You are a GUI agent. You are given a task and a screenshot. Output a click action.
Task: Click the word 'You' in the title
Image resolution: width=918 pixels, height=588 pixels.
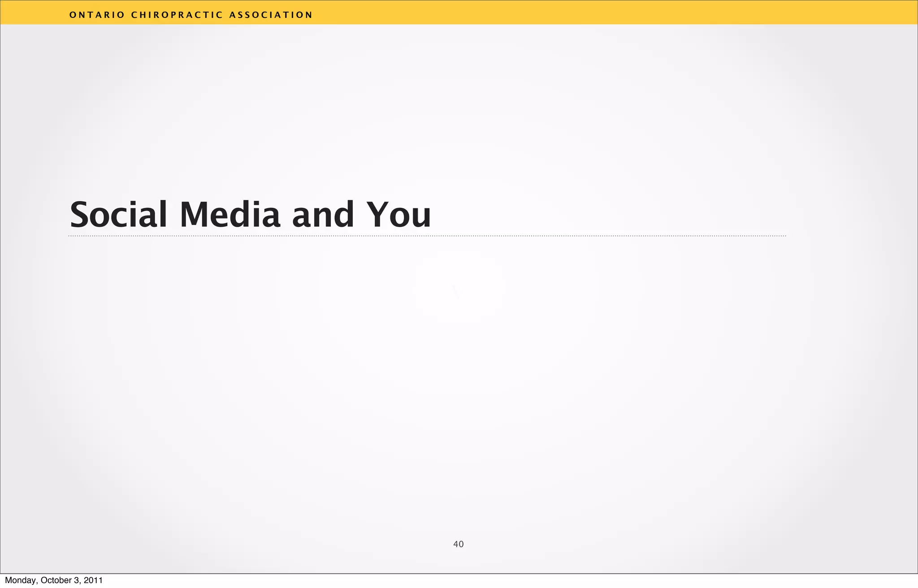[398, 215]
